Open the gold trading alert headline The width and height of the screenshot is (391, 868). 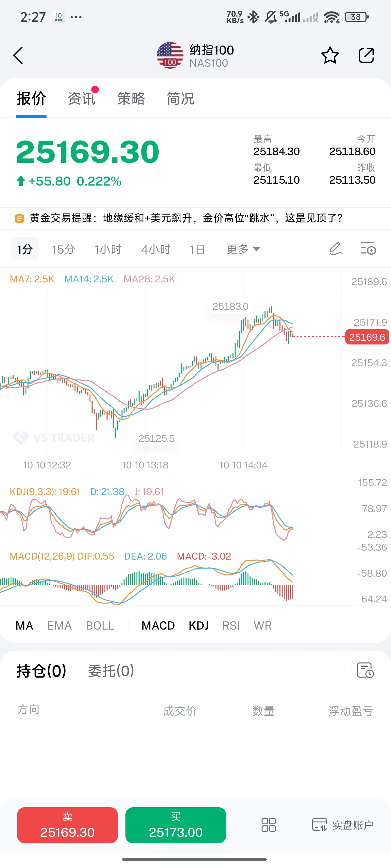click(186, 218)
